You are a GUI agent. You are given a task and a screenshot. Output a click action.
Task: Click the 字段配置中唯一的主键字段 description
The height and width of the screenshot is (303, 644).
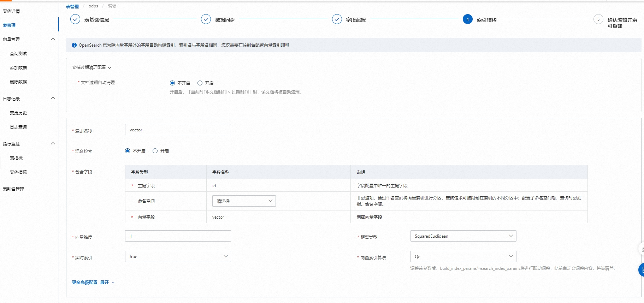[382, 186]
